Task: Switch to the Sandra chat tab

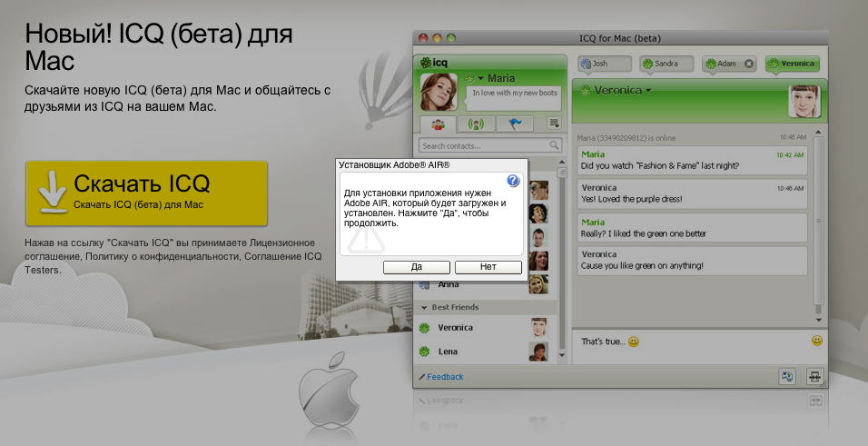Action: [x=667, y=64]
